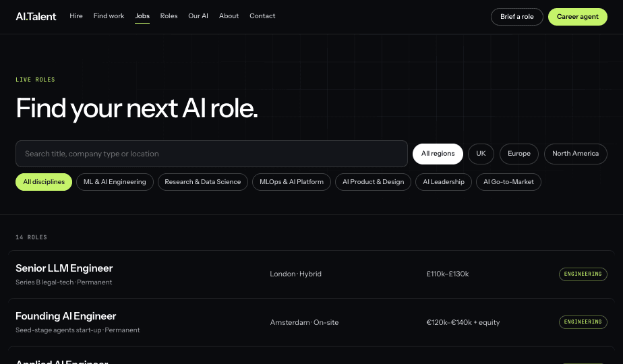The image size is (623, 364).
Task: Click the '14 ROLES' count text
Action: 32,237
